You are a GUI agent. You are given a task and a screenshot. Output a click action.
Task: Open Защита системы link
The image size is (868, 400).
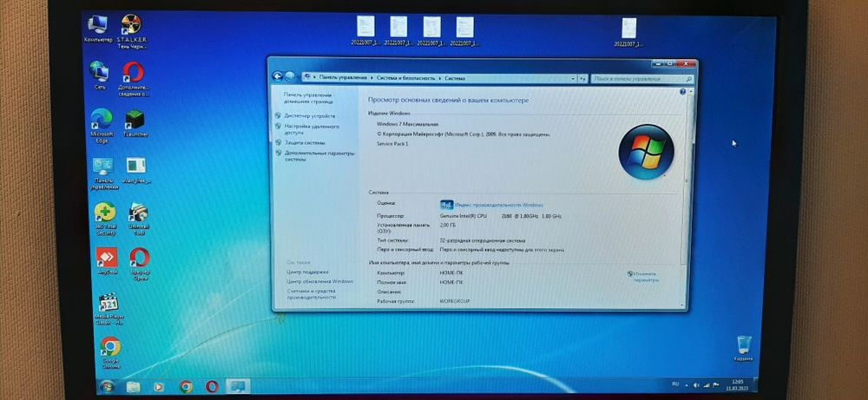pyautogui.click(x=305, y=143)
